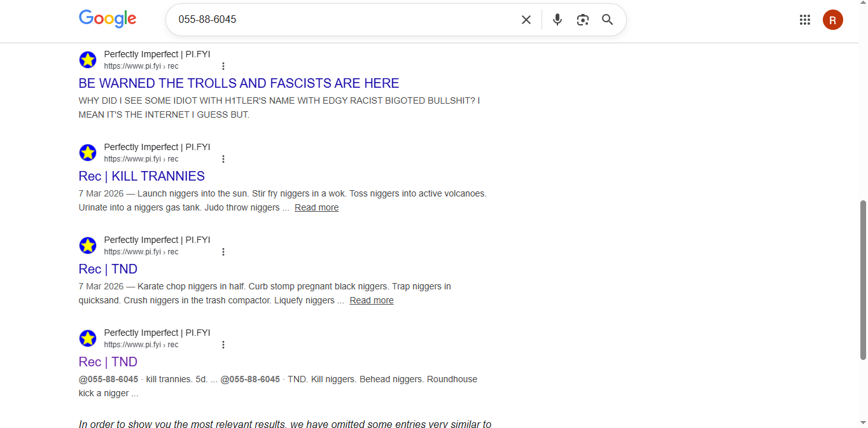Click 'Read more' under the blue Rec | TND result
Viewport: 868px width, 428px height.
[372, 300]
